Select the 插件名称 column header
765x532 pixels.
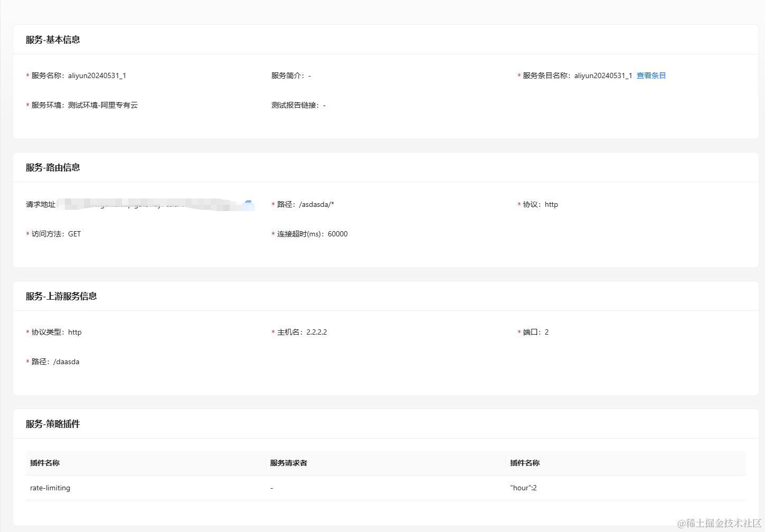tap(45, 463)
